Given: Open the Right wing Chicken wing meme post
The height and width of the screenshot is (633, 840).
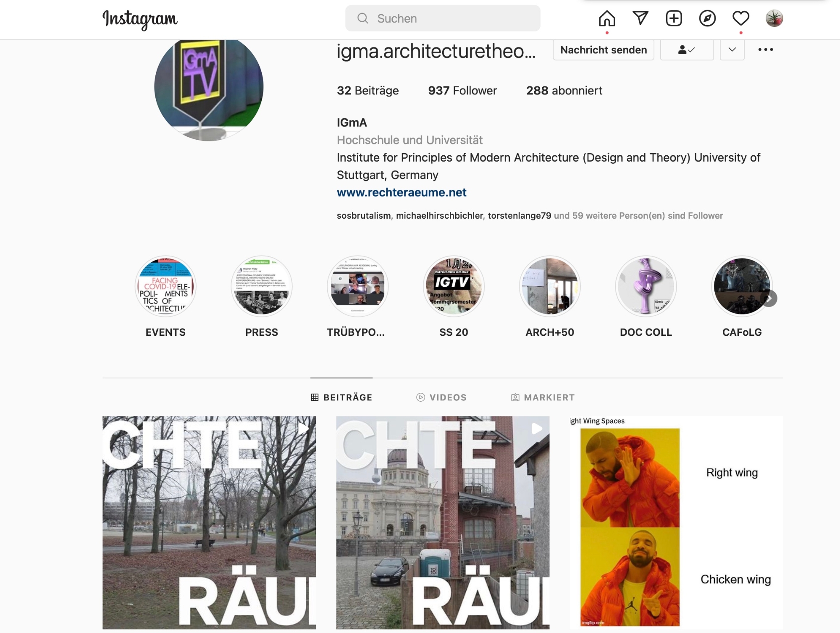Looking at the screenshot, I should click(x=676, y=522).
